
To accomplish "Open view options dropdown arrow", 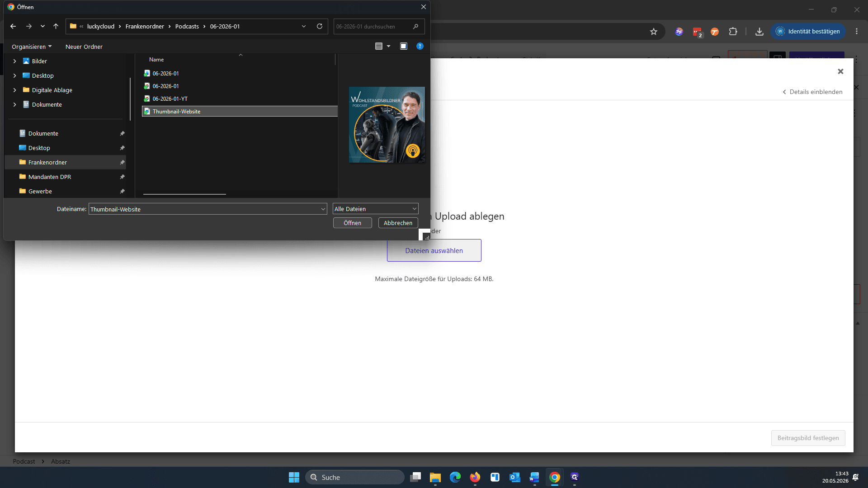I will (388, 46).
